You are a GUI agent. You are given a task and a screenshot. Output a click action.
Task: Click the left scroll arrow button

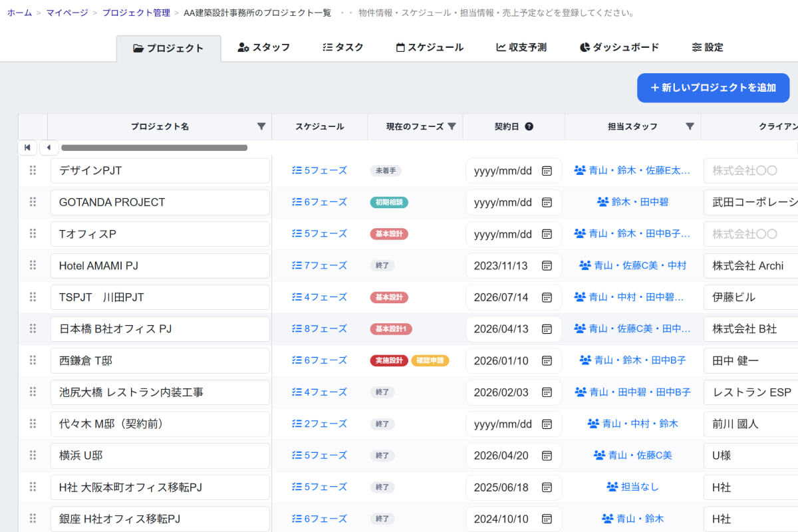(49, 148)
